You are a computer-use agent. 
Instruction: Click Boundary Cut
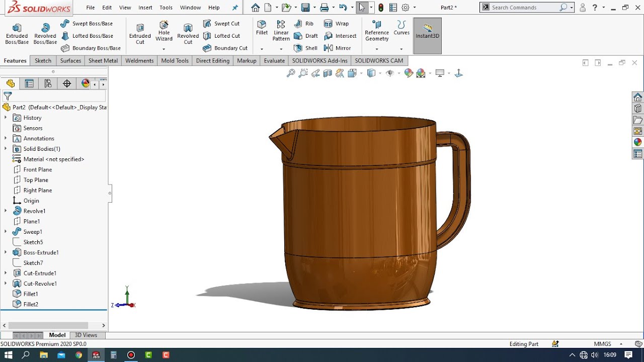[x=225, y=48]
